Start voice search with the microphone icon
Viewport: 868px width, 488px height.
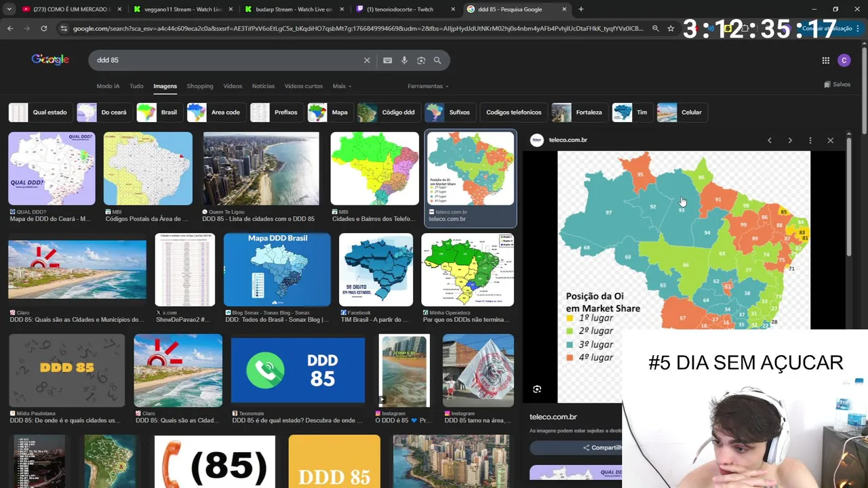coord(404,60)
